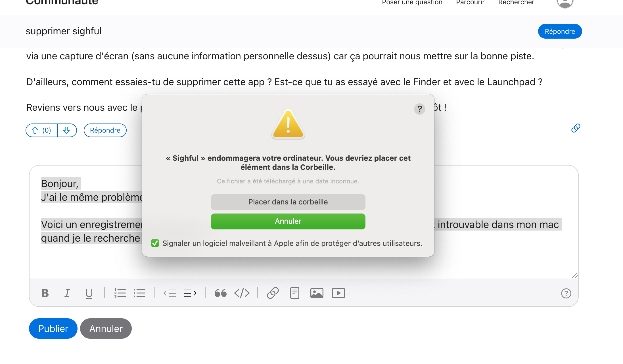Insert a bulleted list

pyautogui.click(x=139, y=293)
